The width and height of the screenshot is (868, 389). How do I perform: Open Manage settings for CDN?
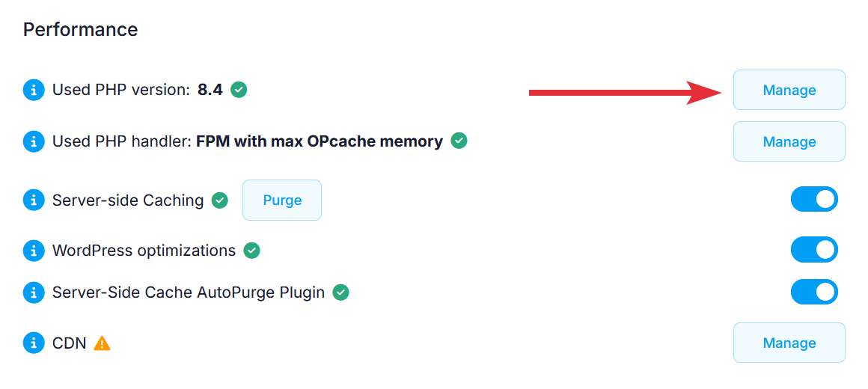tap(789, 343)
